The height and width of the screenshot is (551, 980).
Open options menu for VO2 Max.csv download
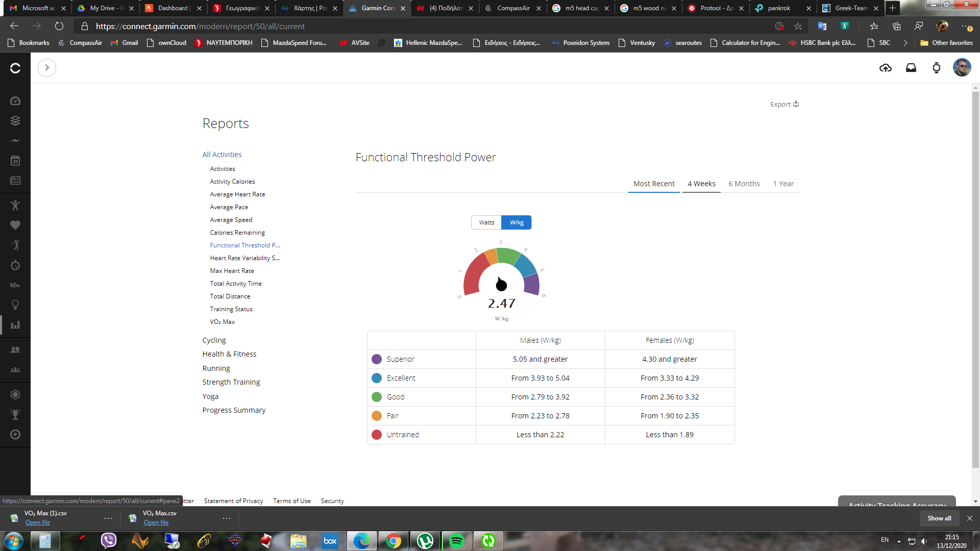(x=227, y=518)
